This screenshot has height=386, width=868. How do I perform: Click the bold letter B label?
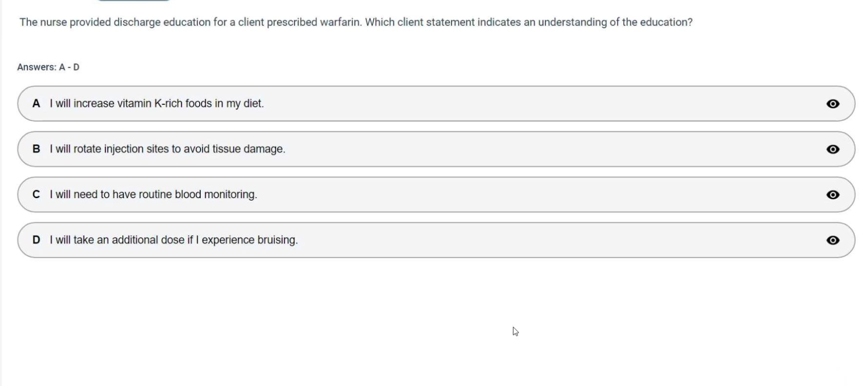coord(36,149)
